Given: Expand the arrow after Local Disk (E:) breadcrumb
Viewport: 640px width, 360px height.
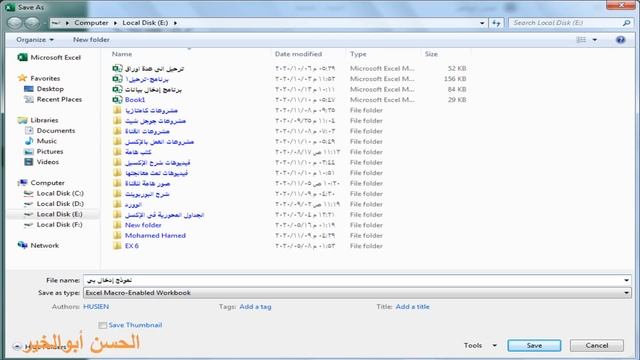Looking at the screenshot, I should (175, 23).
